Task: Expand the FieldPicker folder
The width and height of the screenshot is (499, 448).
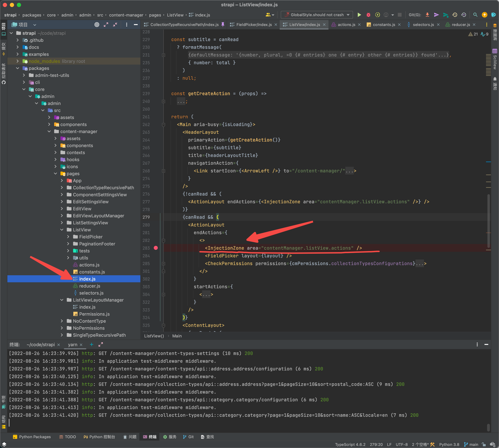Action: tap(68, 237)
